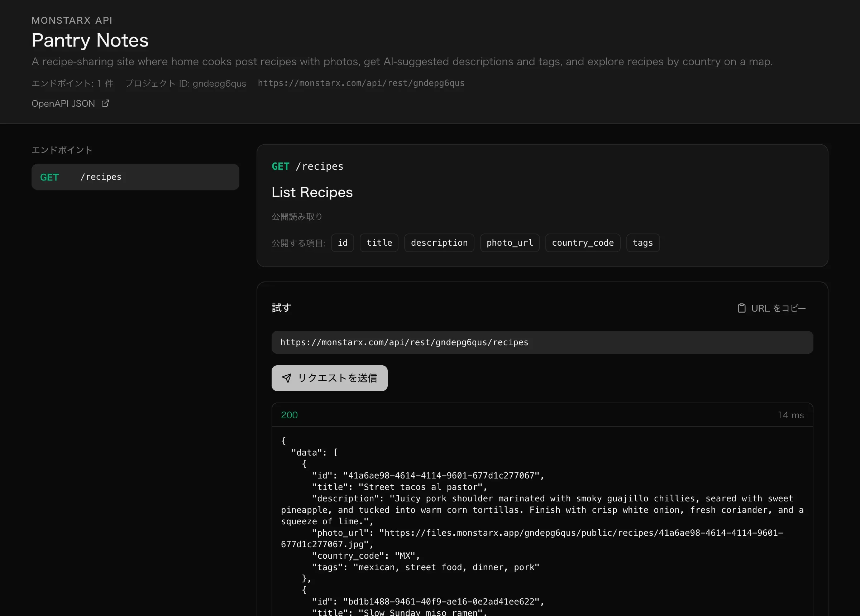Click the "Street tacos al pastor" title line
Viewport: 860px width, 616px height.
click(400, 487)
